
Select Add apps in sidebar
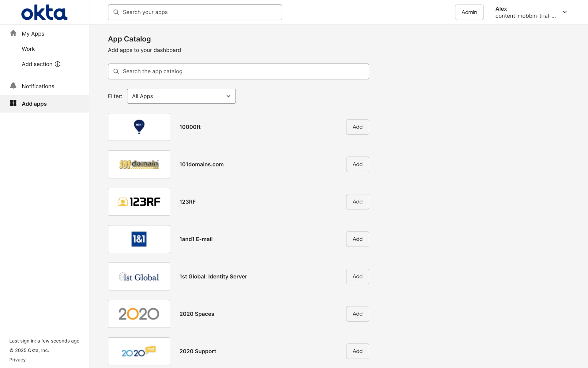(x=34, y=104)
